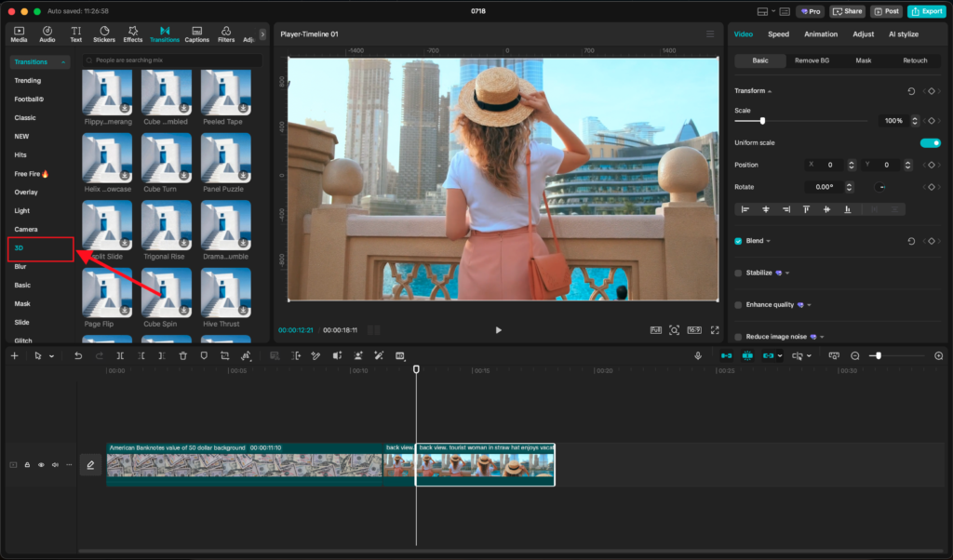
Task: Open the Audio panel
Action: click(x=47, y=34)
